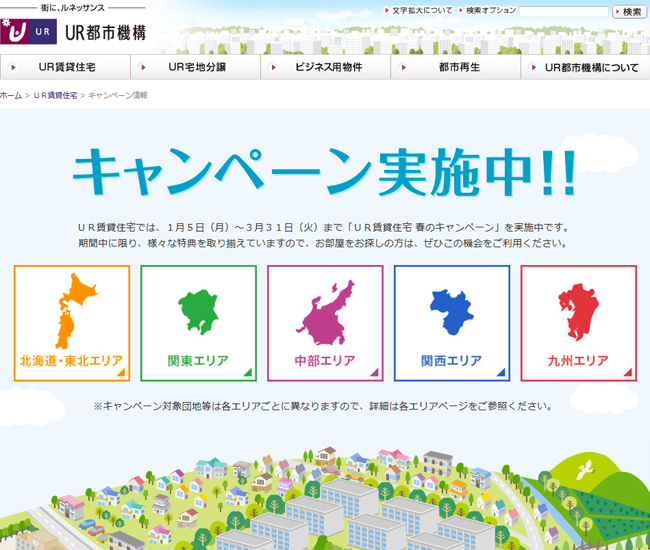The image size is (650, 550).
Task: Click the UR都市機構 site title text
Action: point(105,33)
